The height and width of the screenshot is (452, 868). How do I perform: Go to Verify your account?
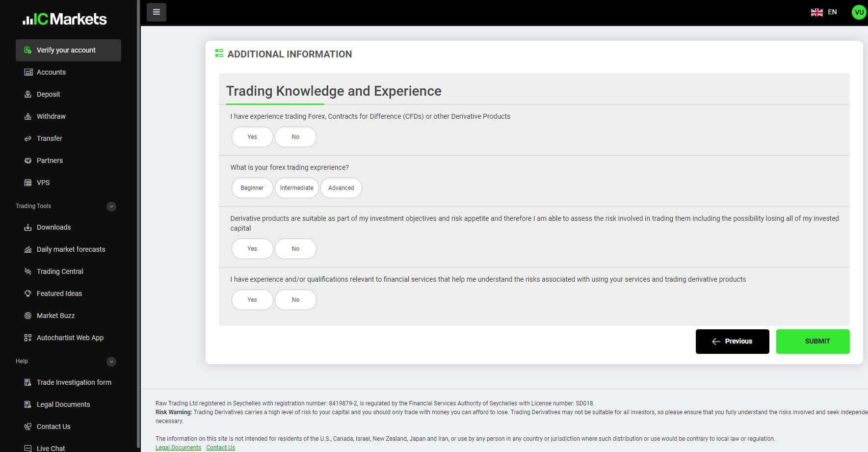click(66, 50)
